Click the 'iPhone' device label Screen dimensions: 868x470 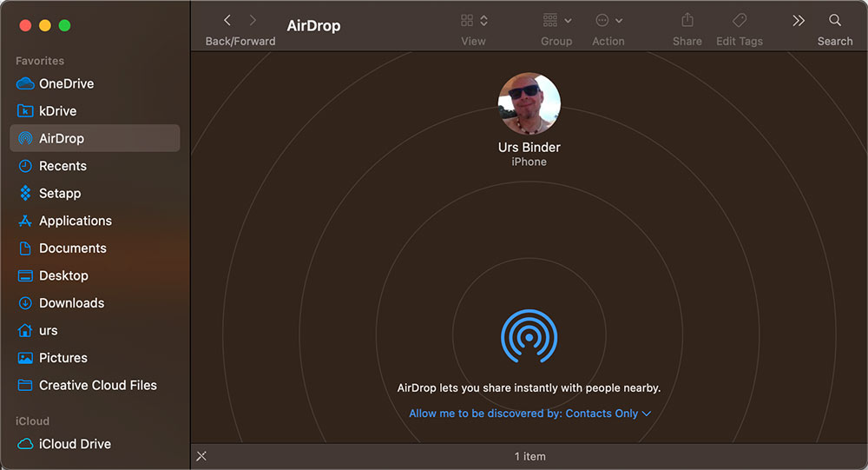click(x=529, y=162)
